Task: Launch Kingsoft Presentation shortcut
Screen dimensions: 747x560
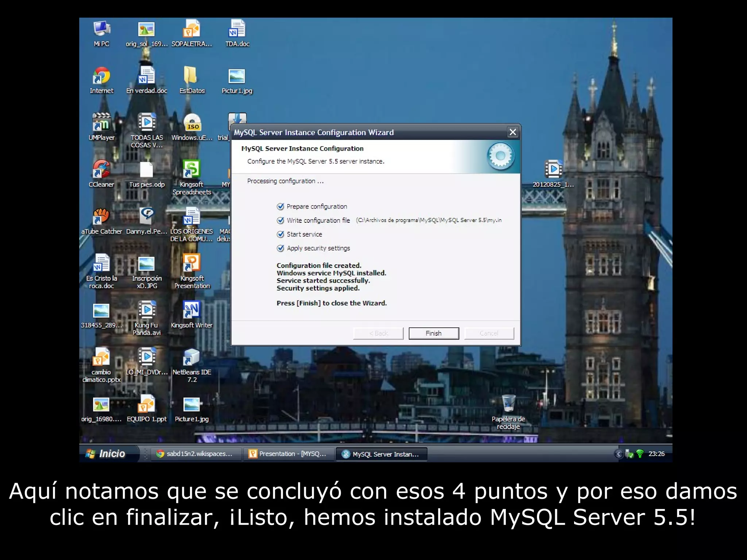Action: (x=192, y=272)
